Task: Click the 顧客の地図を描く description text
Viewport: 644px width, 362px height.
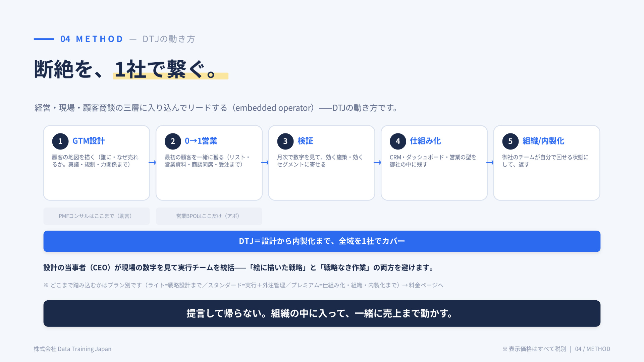Action: click(x=95, y=161)
